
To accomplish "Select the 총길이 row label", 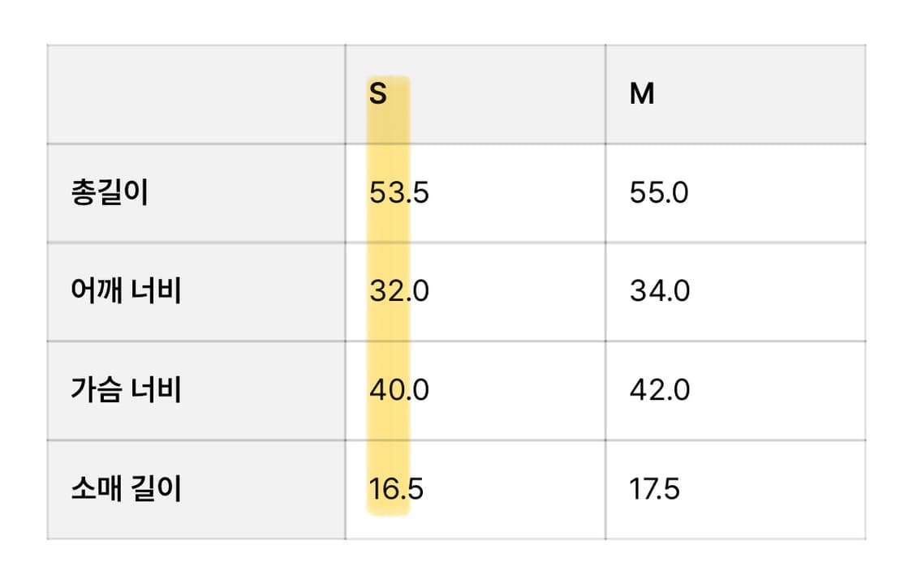I will point(110,194).
